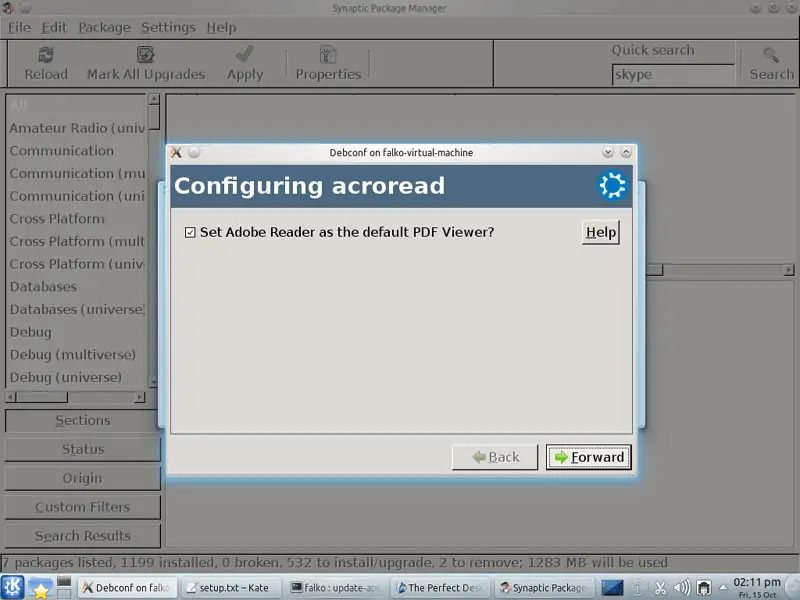This screenshot has height=600, width=800.
Task: Switch to The Perfect Desktop taskbar entry
Action: click(440, 588)
